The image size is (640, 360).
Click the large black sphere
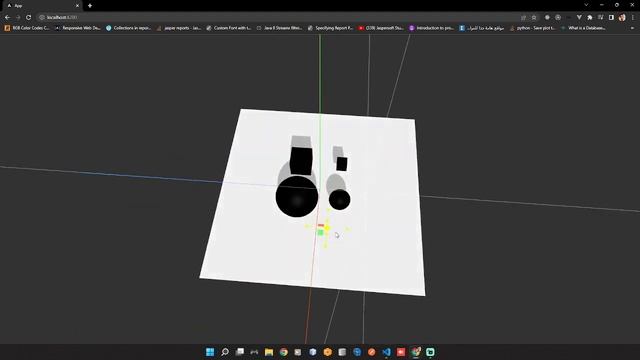pos(297,197)
